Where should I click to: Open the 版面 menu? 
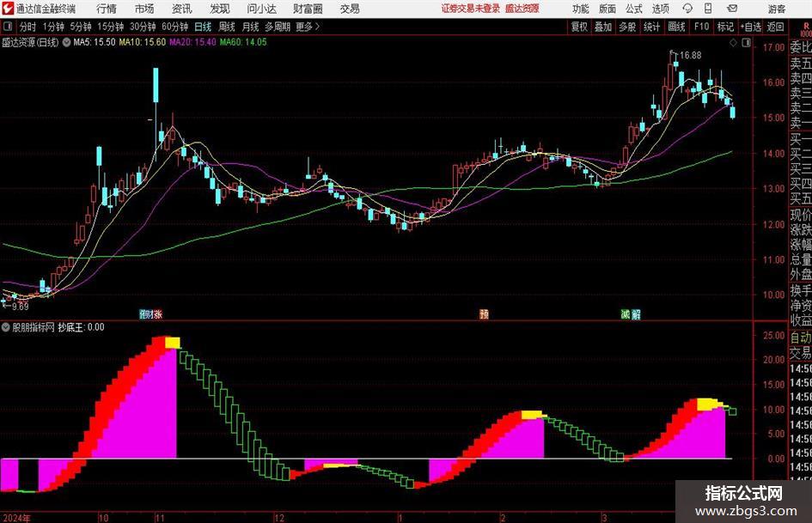[x=607, y=9]
